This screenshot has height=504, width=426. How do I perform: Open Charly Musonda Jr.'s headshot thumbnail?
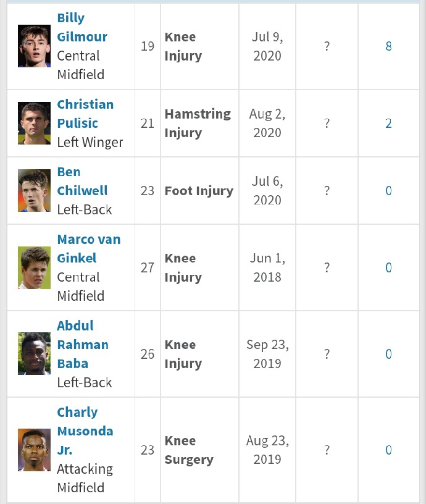[x=34, y=450]
